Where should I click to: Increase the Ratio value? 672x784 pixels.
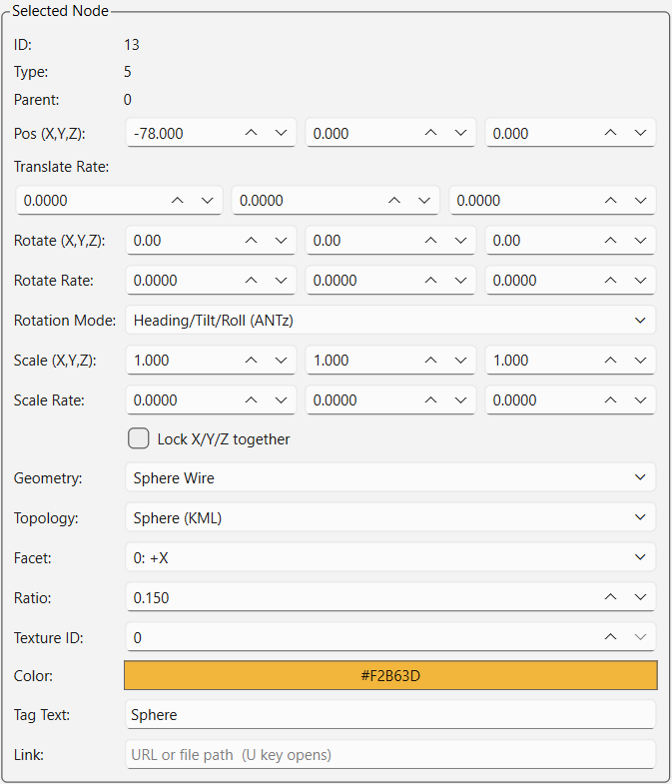pyautogui.click(x=610, y=597)
